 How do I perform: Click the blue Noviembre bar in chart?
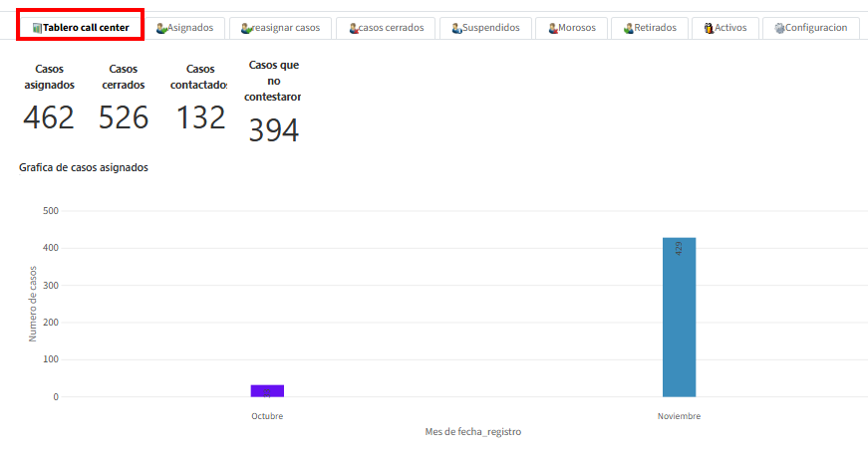coord(679,317)
